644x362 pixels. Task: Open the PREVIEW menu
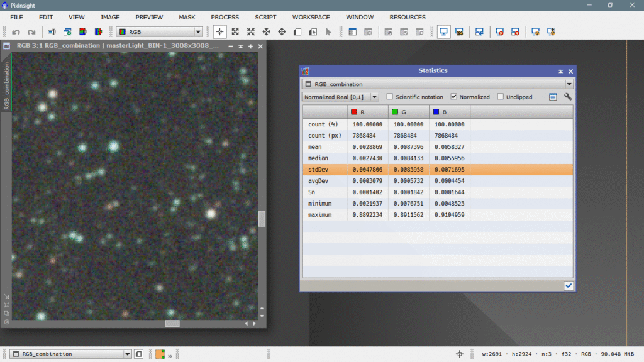[x=149, y=17]
